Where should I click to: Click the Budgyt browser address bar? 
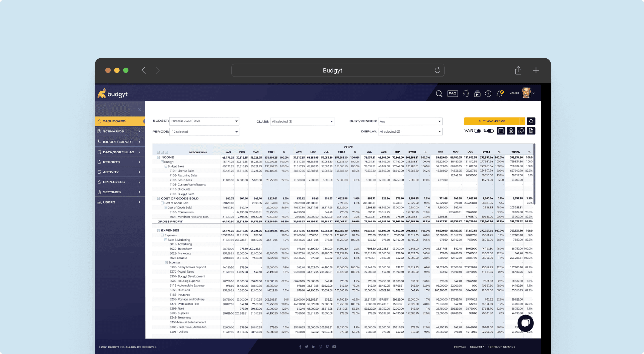click(338, 70)
